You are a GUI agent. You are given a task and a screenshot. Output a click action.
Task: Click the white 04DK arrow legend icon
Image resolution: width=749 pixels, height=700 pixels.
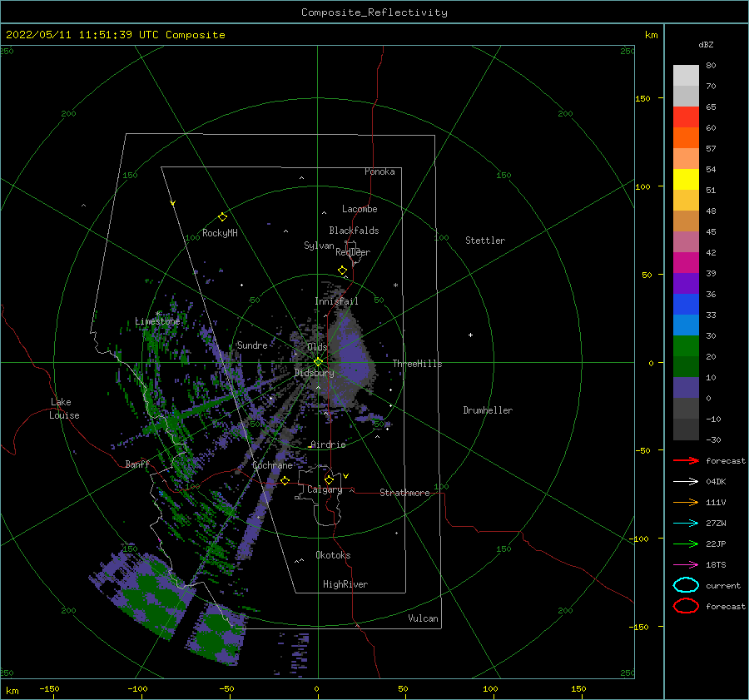point(686,482)
